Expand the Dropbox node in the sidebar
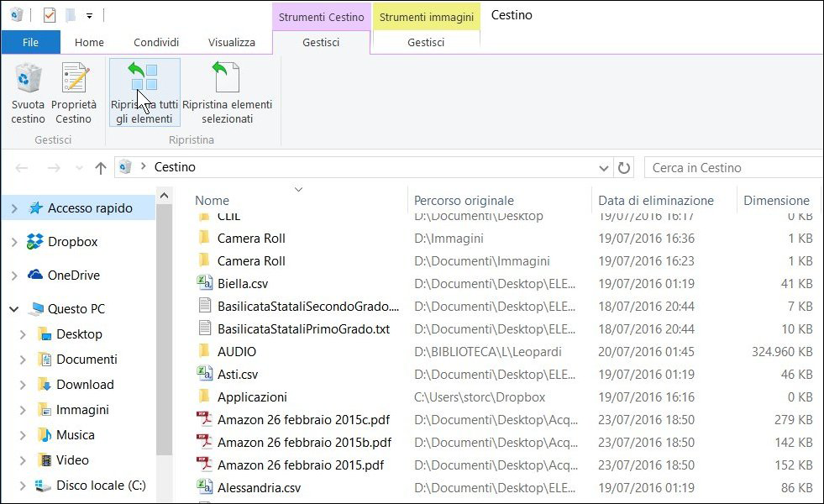Image resolution: width=824 pixels, height=504 pixels. 13,242
